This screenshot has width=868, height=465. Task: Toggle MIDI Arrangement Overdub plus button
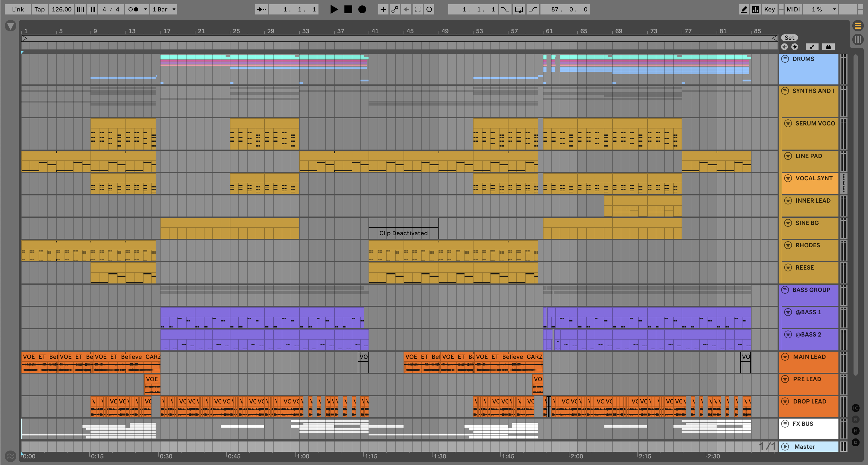coord(383,9)
